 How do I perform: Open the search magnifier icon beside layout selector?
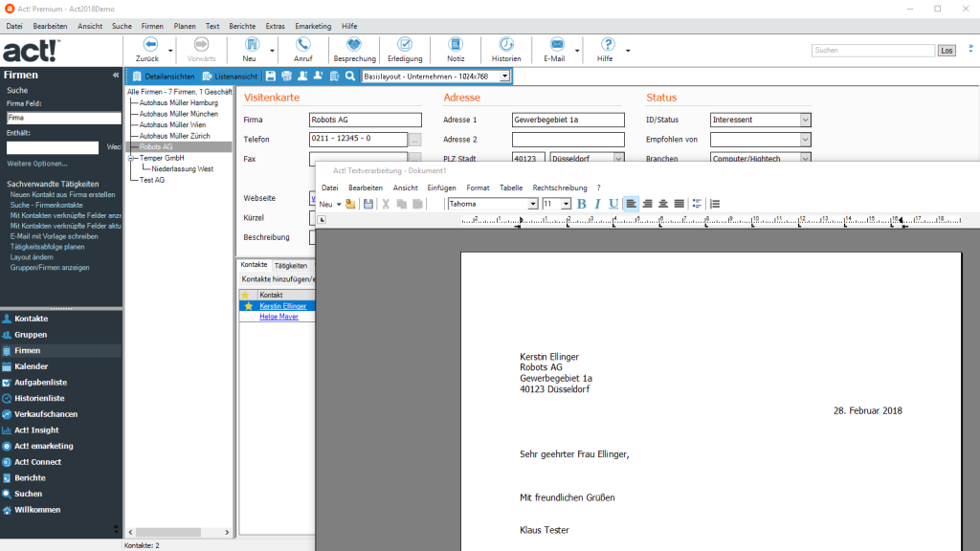tap(350, 76)
